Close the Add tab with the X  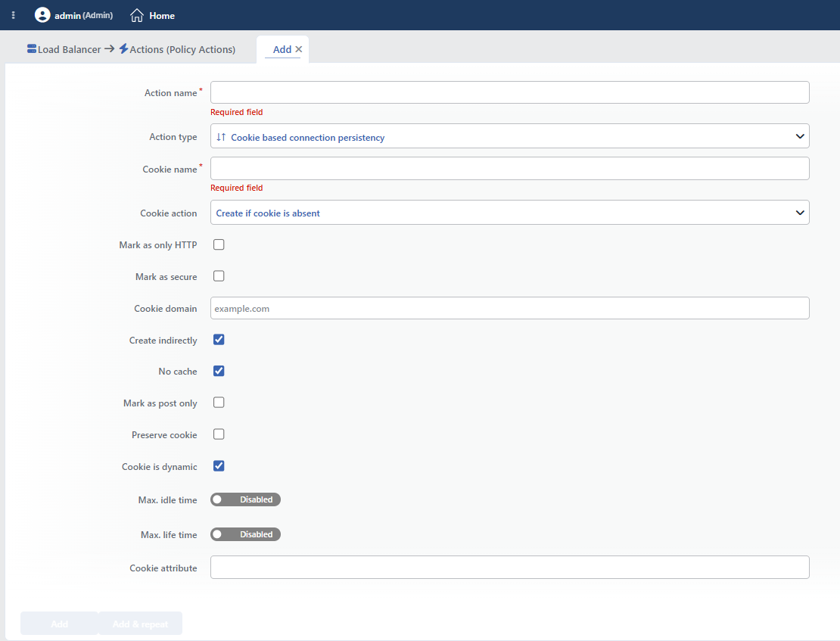click(299, 49)
